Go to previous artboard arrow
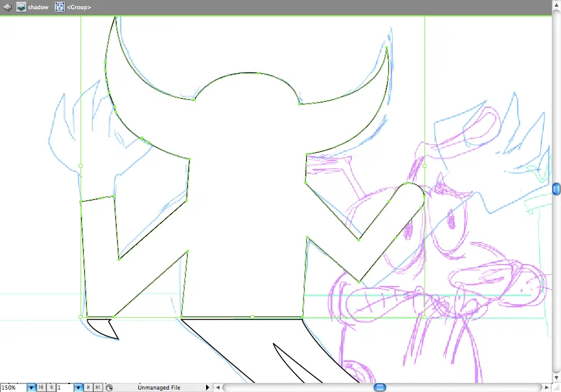 [51, 387]
